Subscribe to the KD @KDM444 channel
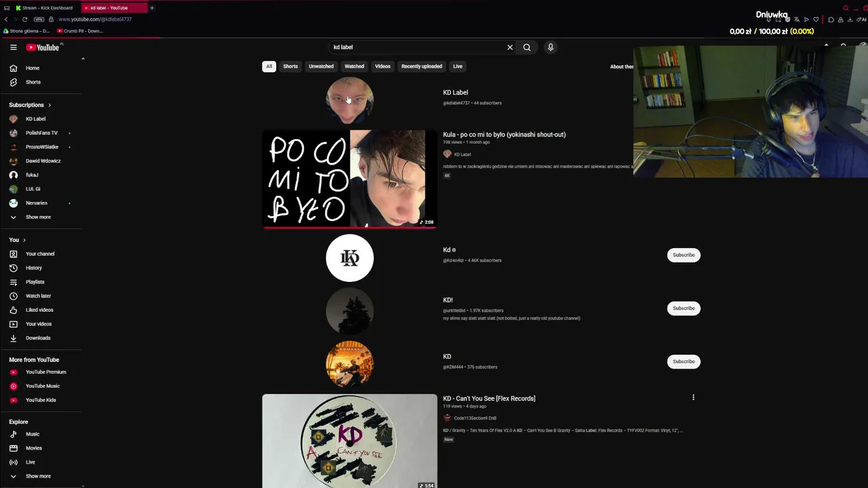The width and height of the screenshot is (868, 488). coord(684,361)
